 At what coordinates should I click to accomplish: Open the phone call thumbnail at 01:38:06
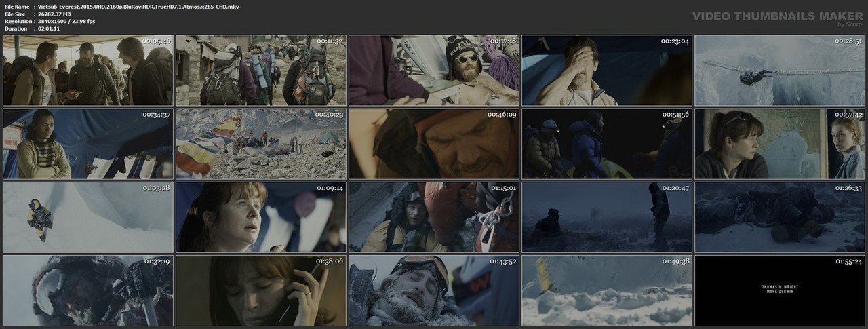[261, 290]
